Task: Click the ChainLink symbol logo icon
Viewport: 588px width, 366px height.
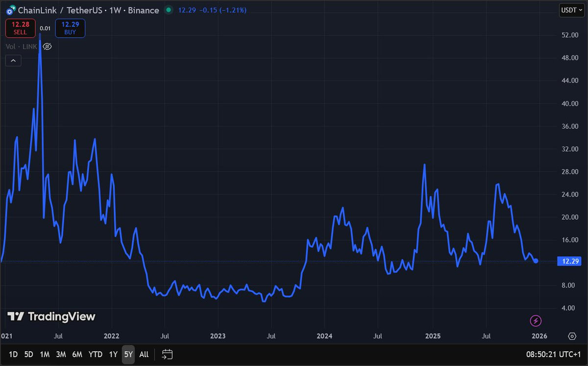Action: [x=10, y=10]
